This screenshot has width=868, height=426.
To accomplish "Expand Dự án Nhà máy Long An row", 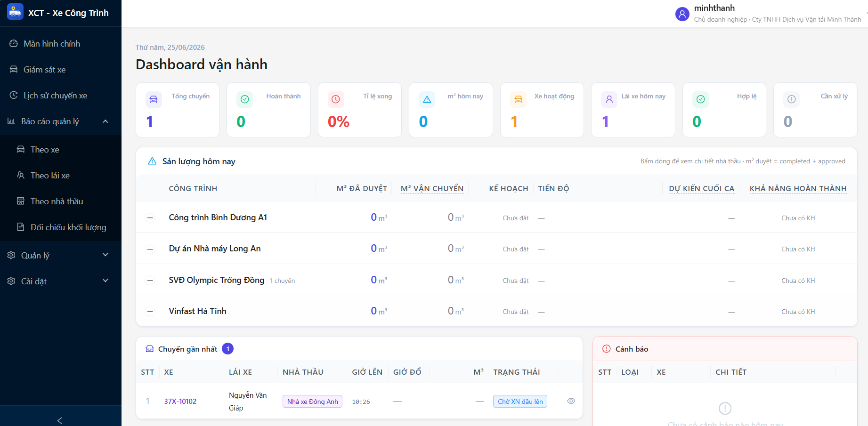I will coord(150,249).
